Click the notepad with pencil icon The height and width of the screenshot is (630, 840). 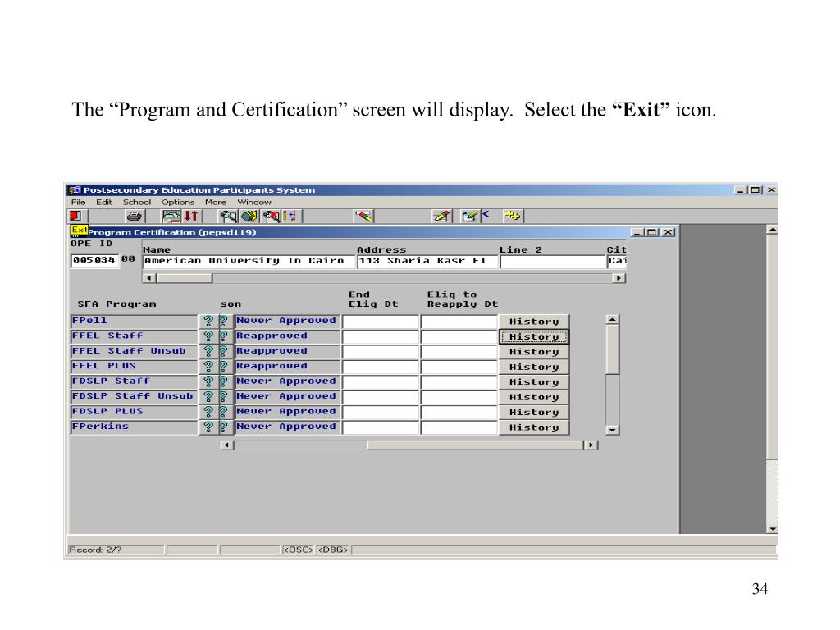(470, 216)
